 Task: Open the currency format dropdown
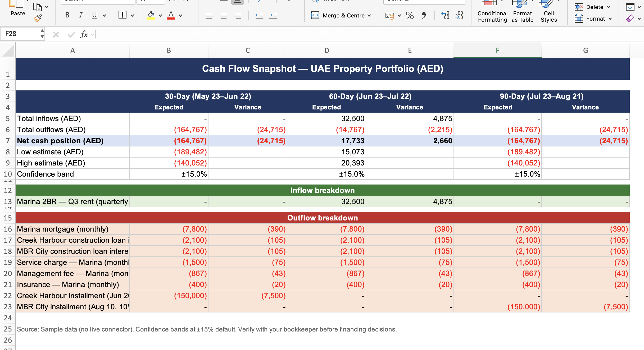point(399,16)
